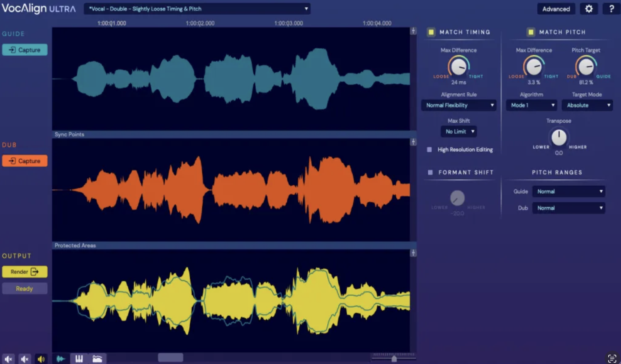Screen dimensions: 621x364
Task: Click the Match Timing Max Difference knob
Action: (459, 67)
